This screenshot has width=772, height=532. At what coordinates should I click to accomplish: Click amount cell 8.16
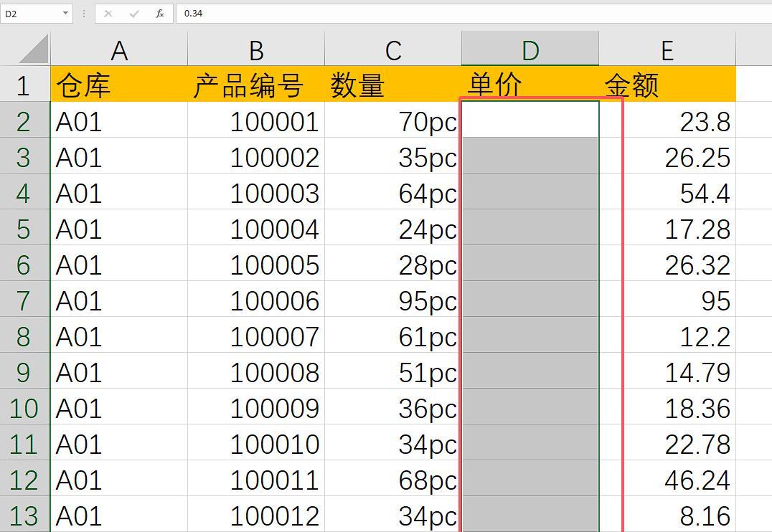tap(667, 515)
